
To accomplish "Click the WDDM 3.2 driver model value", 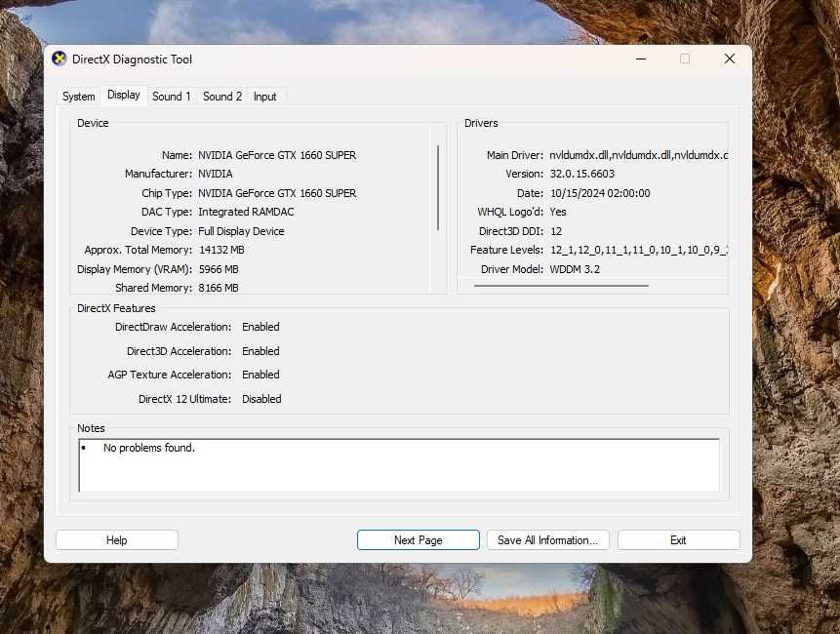I will [575, 269].
